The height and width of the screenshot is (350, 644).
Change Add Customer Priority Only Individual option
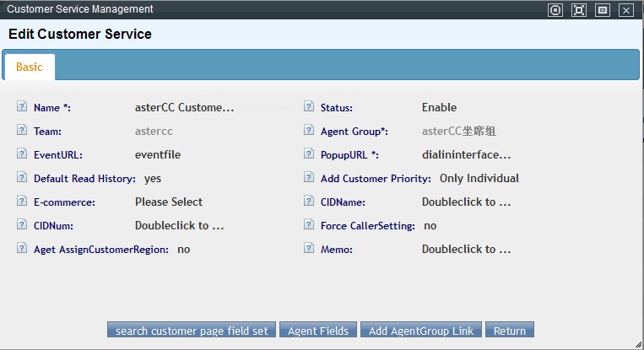pos(479,179)
